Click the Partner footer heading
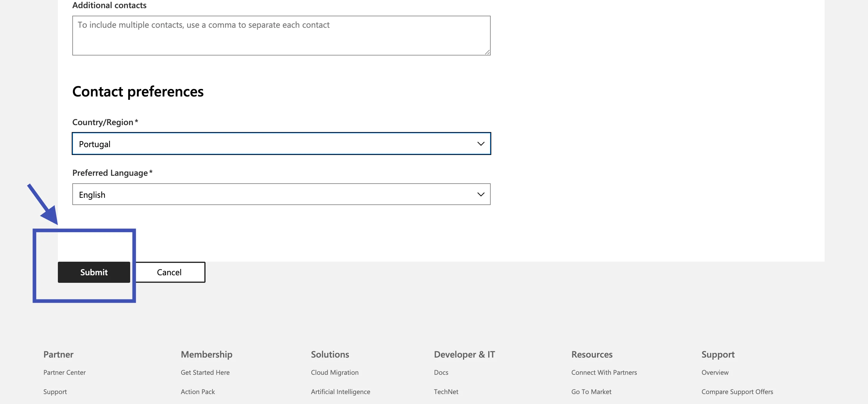Screen dimensions: 868x404 click(58, 354)
